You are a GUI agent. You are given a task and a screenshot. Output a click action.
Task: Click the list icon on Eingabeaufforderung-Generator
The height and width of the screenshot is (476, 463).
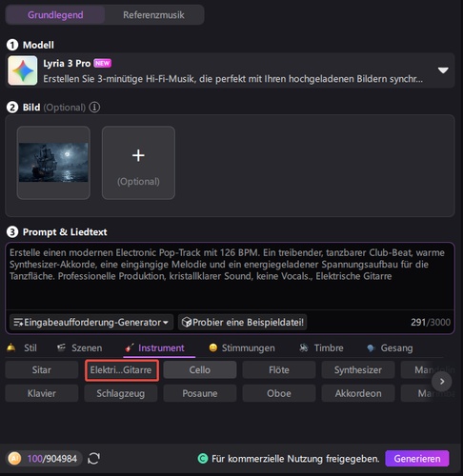[x=18, y=323]
